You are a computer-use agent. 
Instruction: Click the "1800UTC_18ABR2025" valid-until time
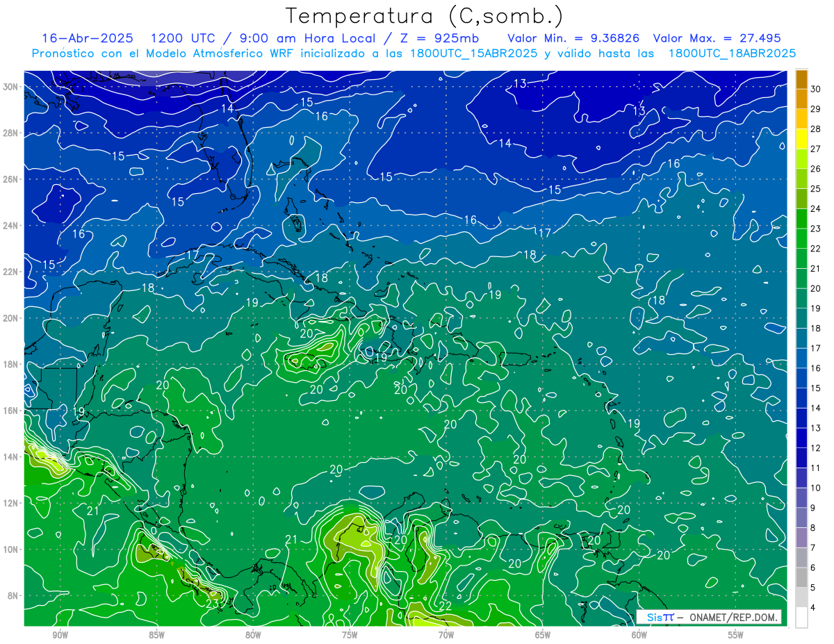point(732,53)
